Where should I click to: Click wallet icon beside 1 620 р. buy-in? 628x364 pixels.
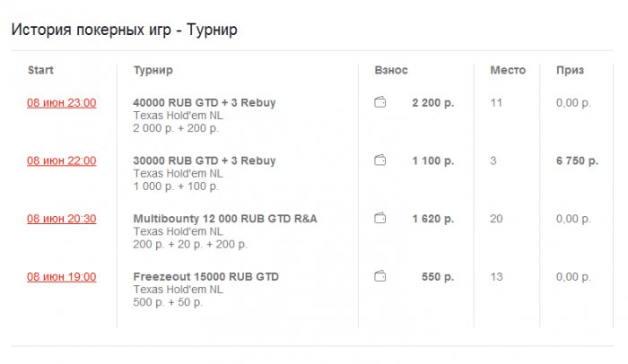(380, 218)
